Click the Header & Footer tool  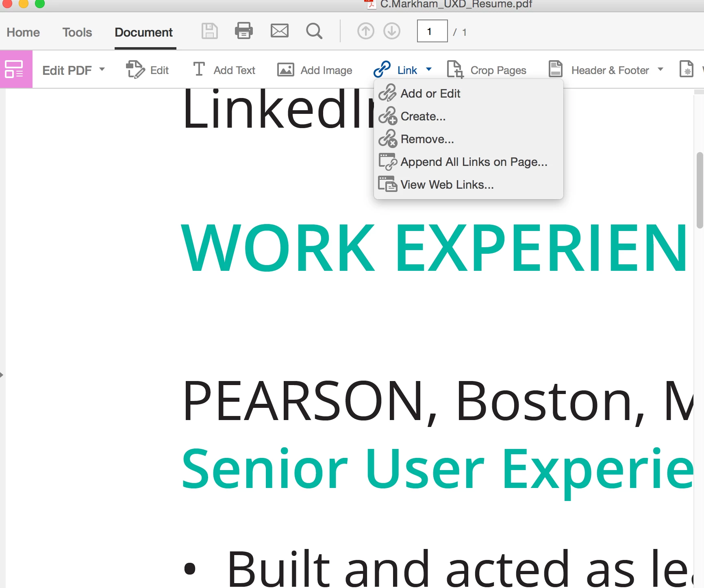[599, 70]
